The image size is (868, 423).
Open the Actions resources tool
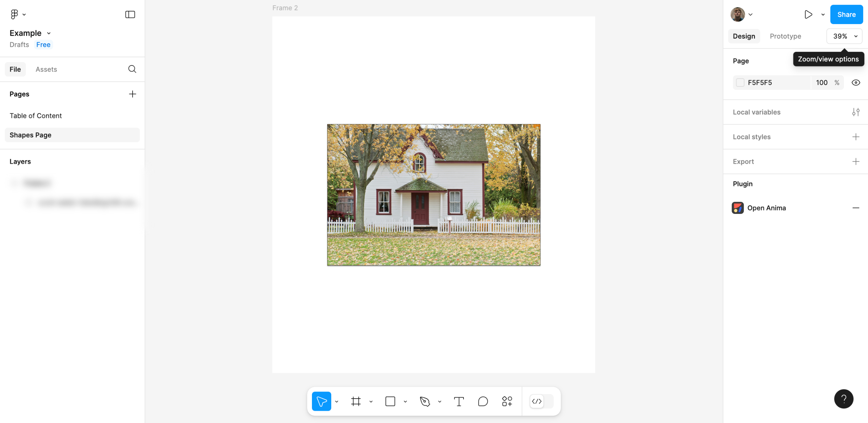(507, 401)
